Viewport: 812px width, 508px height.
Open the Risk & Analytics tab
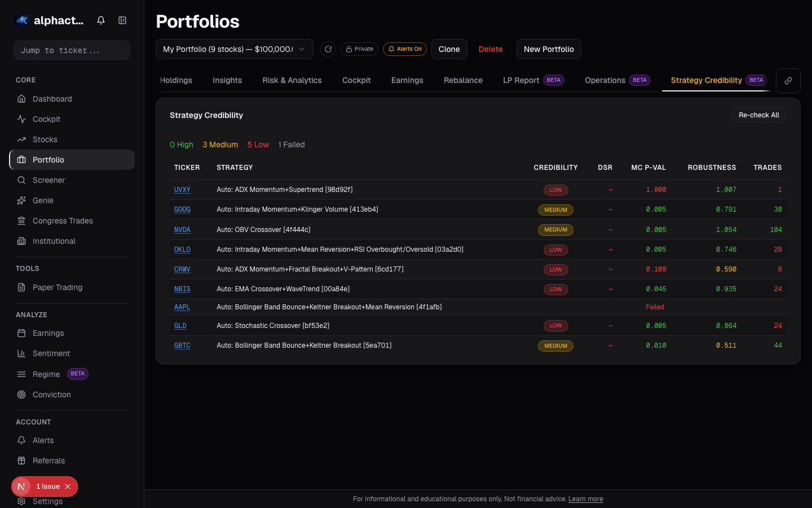tap(292, 80)
